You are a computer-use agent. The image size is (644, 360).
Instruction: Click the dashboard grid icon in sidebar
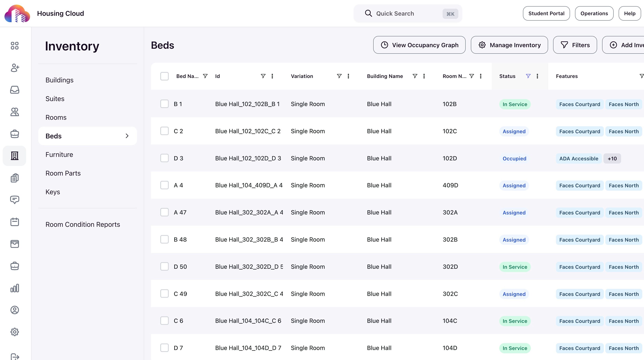[x=14, y=46]
